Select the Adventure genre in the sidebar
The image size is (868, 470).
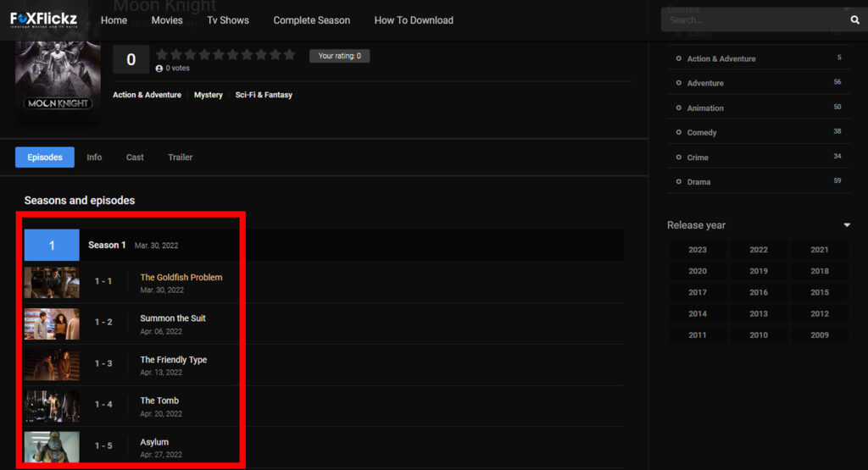pos(705,83)
